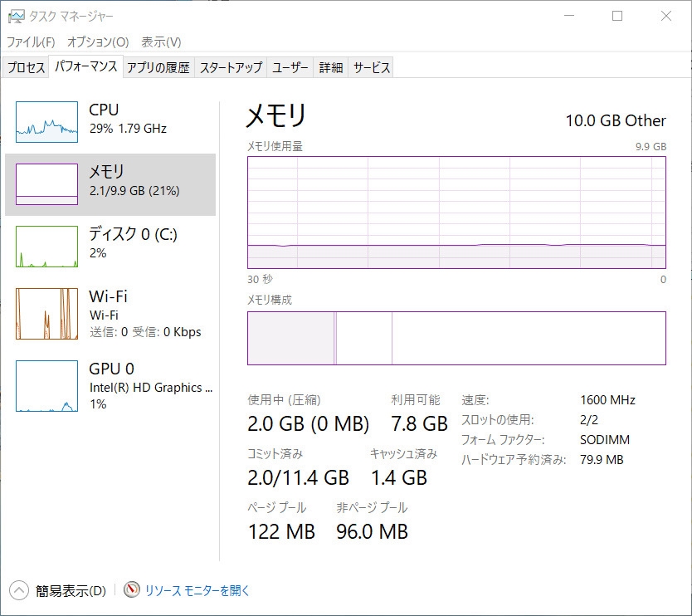
Task: Open the 表示(V) menu
Action: pyautogui.click(x=161, y=42)
